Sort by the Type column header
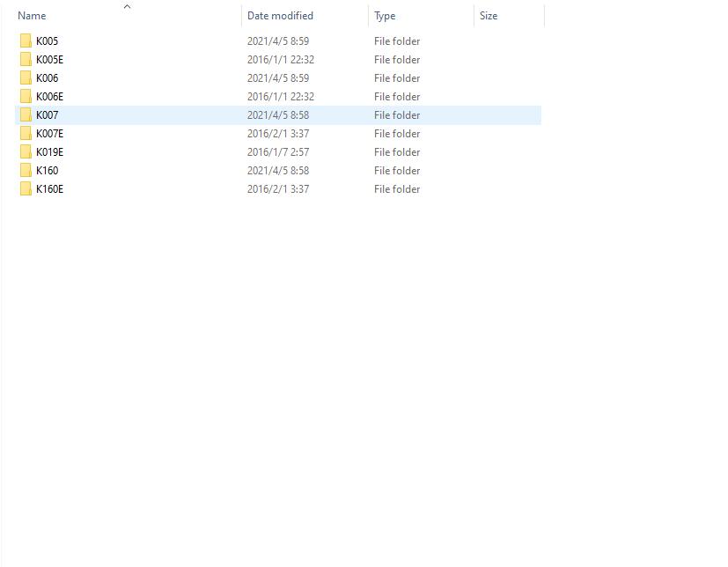The image size is (728, 567). point(385,16)
